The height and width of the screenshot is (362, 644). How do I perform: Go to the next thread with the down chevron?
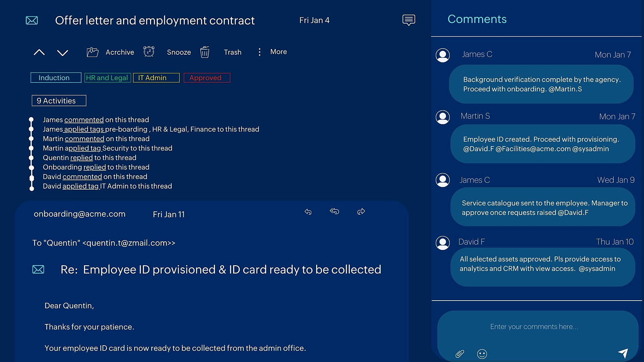tap(62, 52)
